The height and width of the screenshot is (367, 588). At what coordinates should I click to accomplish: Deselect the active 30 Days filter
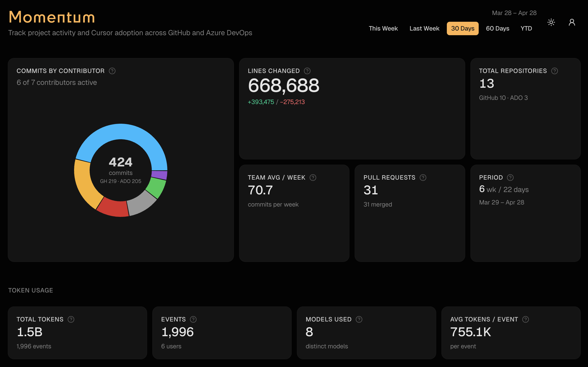pos(463,28)
